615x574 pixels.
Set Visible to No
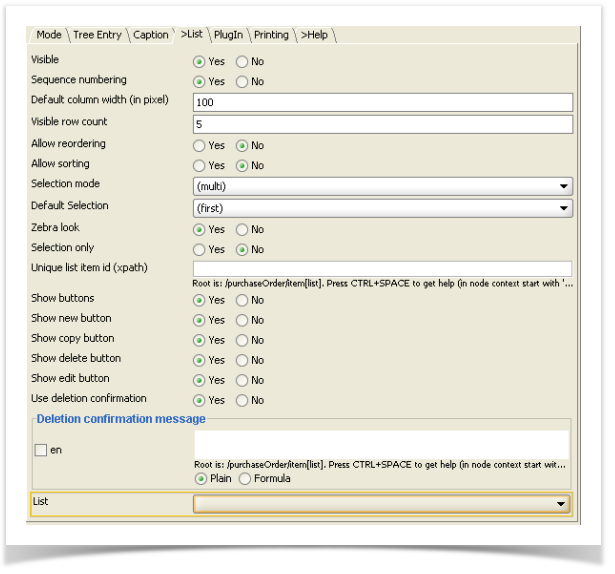tap(242, 62)
